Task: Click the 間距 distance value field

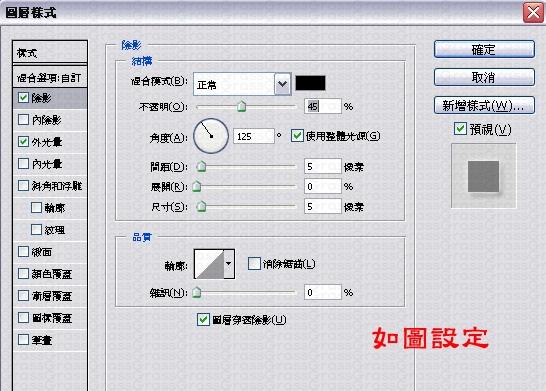Action: [323, 166]
